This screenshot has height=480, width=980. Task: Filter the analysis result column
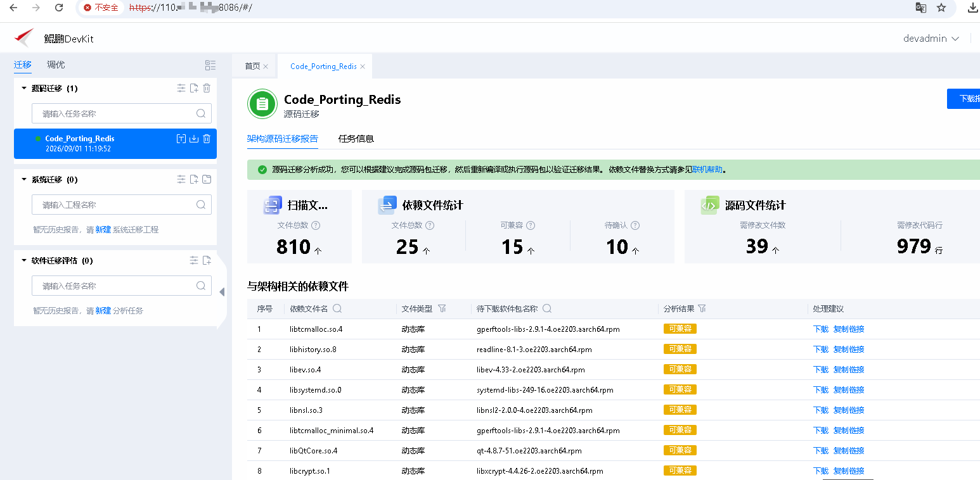[x=702, y=308]
